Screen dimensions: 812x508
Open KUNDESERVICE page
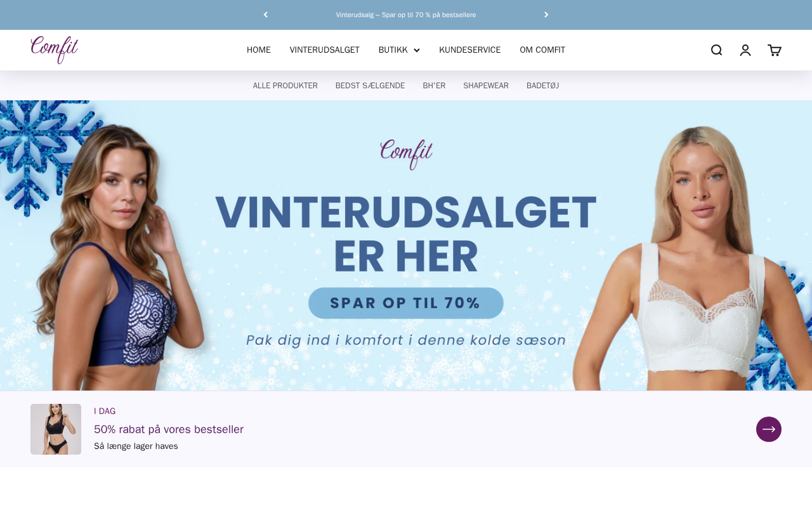pos(470,50)
